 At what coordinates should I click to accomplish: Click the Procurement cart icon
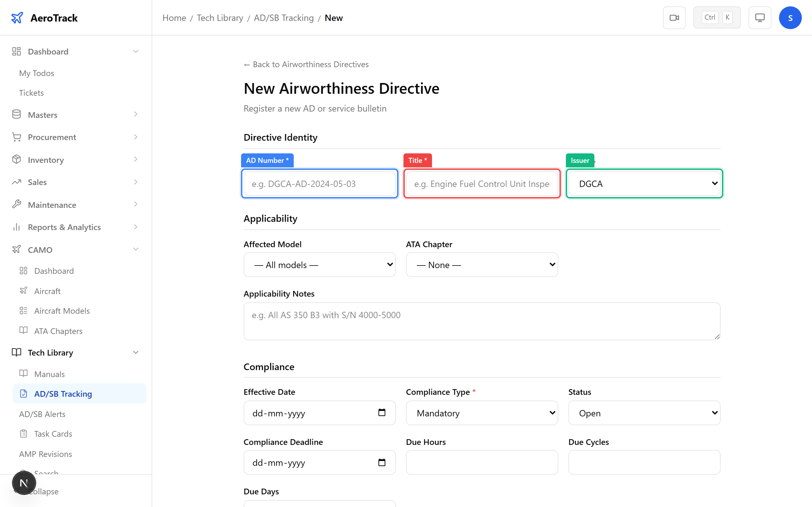coord(16,137)
